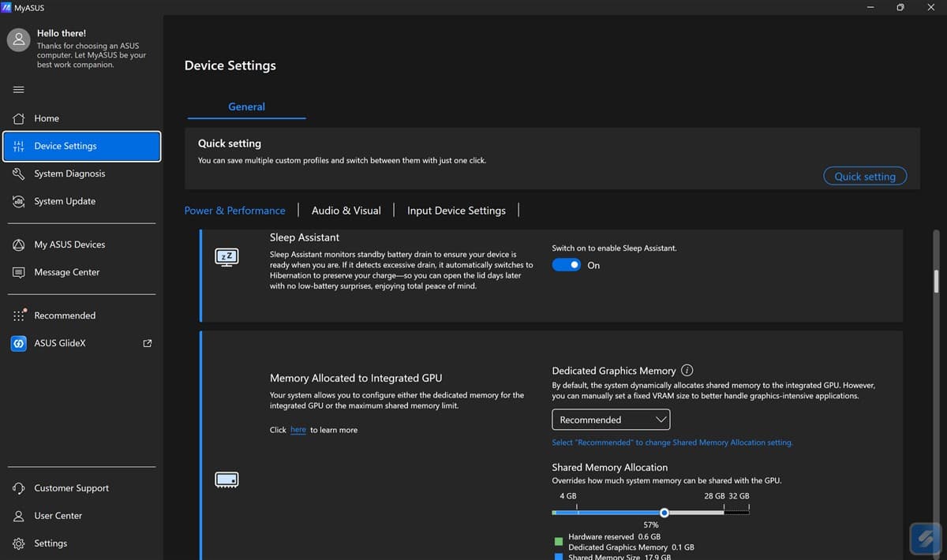
Task: Click the Home house icon
Action: coord(19,118)
